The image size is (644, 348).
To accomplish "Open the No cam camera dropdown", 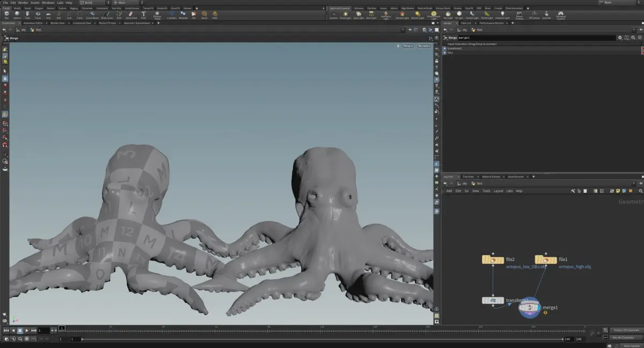I will coord(423,46).
